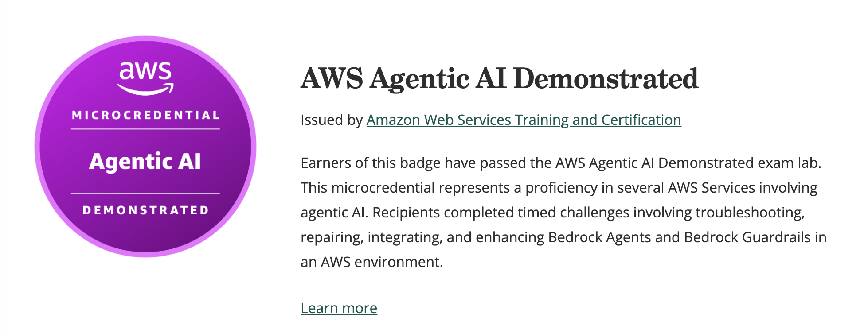Click the divider line above DEMONSTRATED

[x=145, y=194]
